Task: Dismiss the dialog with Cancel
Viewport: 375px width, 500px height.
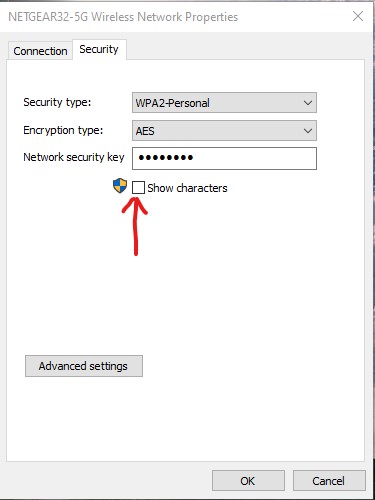Action: [329, 481]
